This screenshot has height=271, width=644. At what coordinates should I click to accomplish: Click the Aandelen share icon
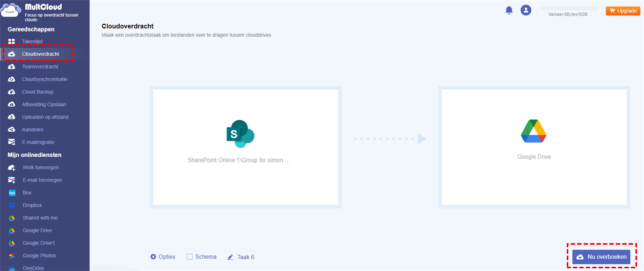[x=12, y=129]
